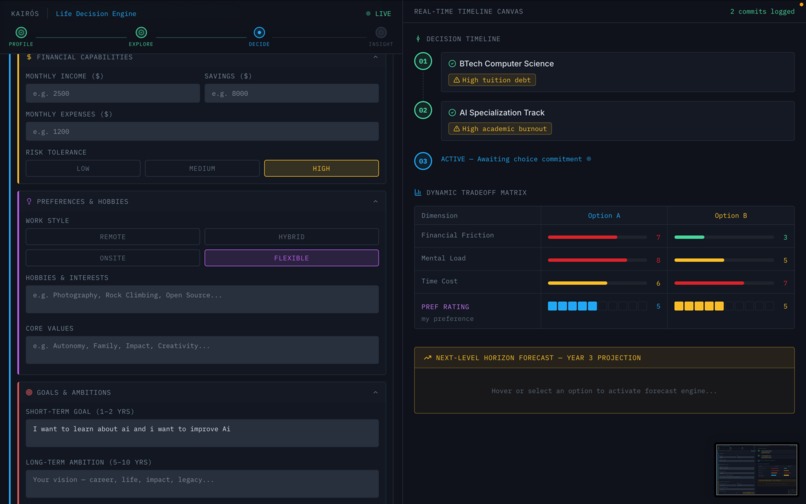The height and width of the screenshot is (504, 806).
Task: Select timeline node 02
Action: 423,110
